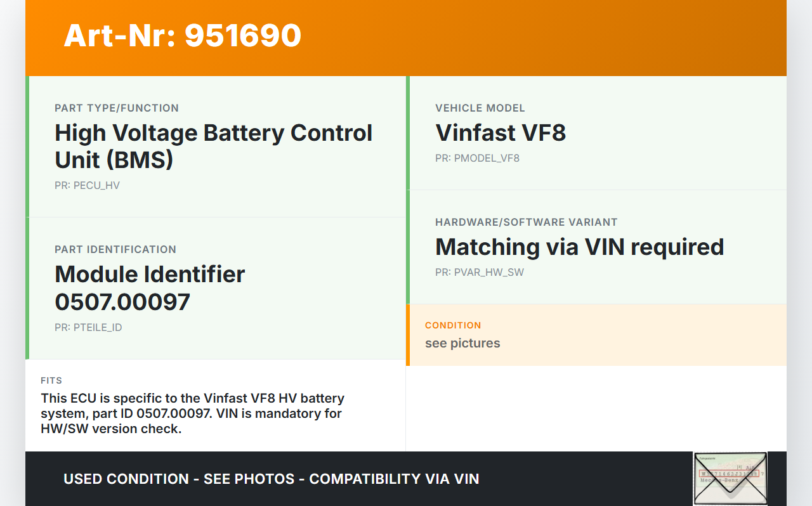Viewport: 812px width, 506px height.
Task: Select the orange CONDITION label
Action: coord(453,325)
